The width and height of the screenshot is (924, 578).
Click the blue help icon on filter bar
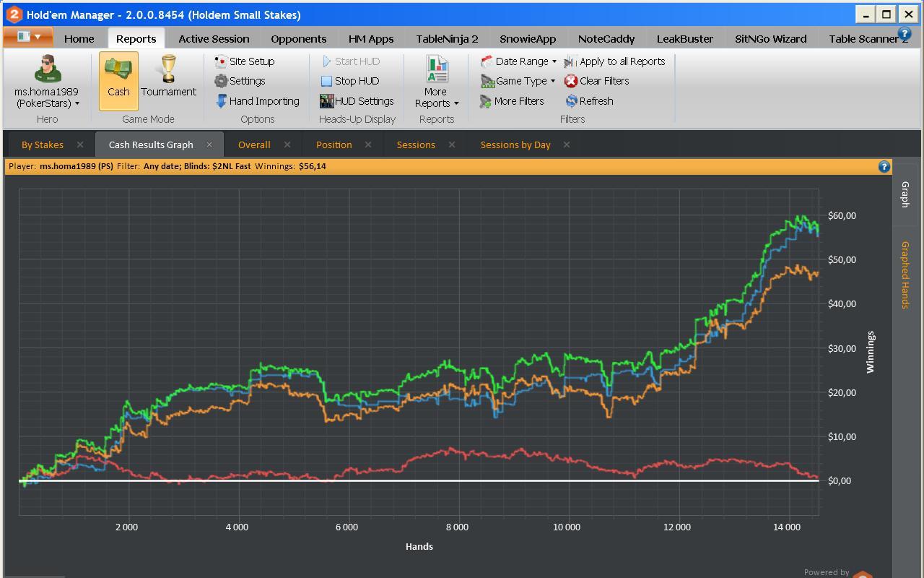884,166
